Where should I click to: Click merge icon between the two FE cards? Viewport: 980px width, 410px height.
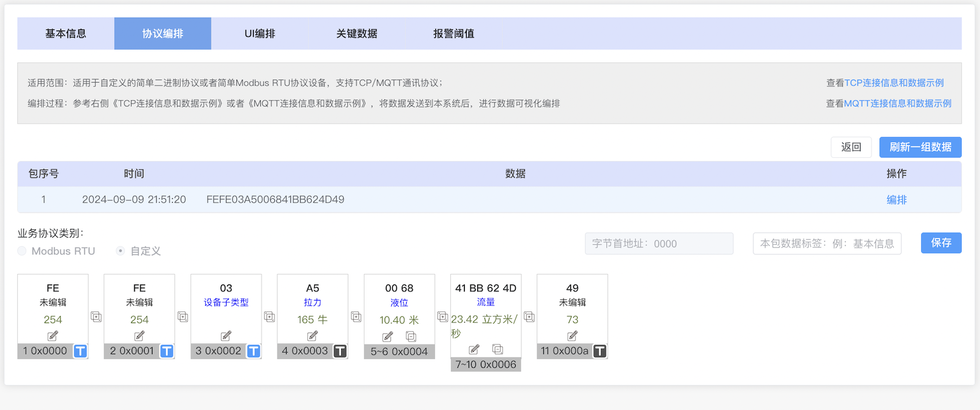[x=96, y=316]
